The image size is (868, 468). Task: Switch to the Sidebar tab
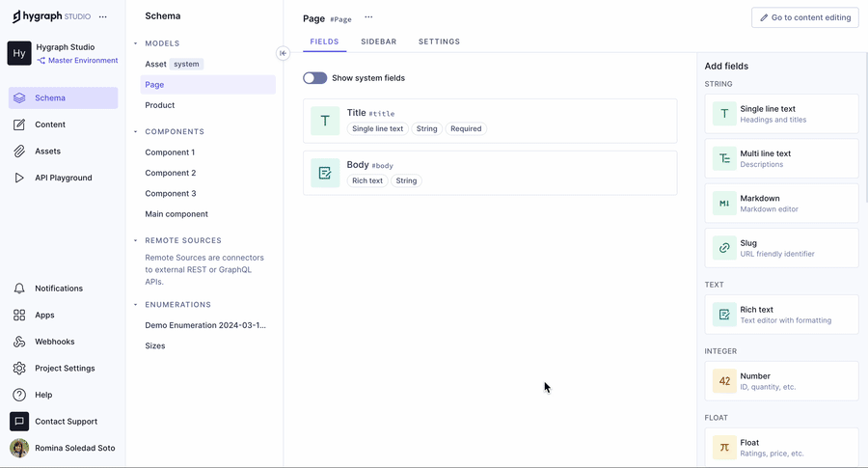(378, 42)
